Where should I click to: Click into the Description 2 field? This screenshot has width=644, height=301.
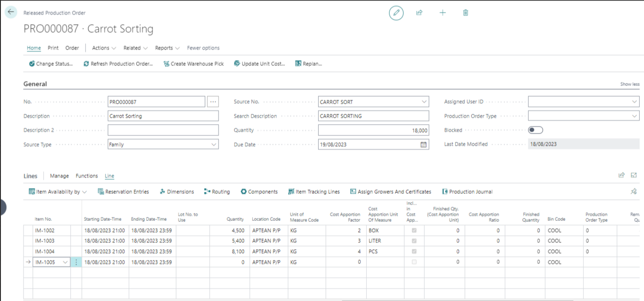tap(163, 130)
